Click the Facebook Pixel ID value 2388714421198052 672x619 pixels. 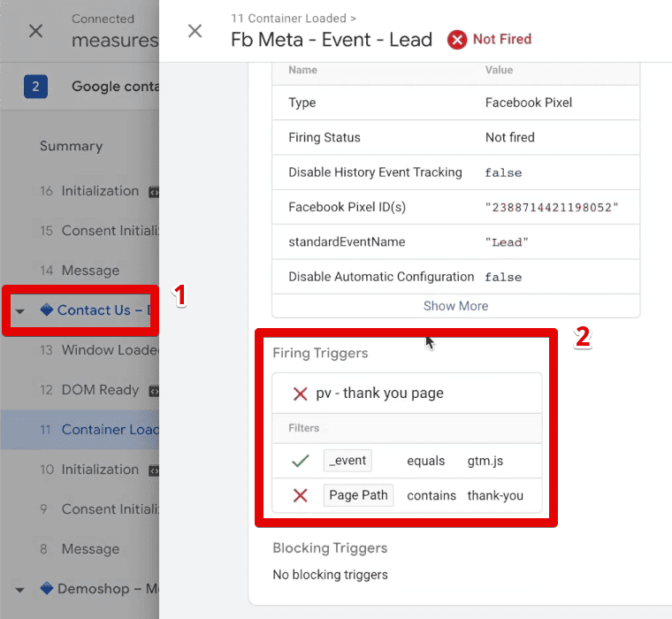click(552, 208)
